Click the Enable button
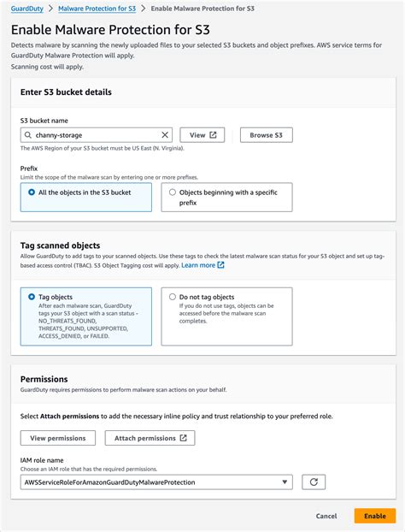Image resolution: width=405 pixels, height=532 pixels. coord(375,516)
